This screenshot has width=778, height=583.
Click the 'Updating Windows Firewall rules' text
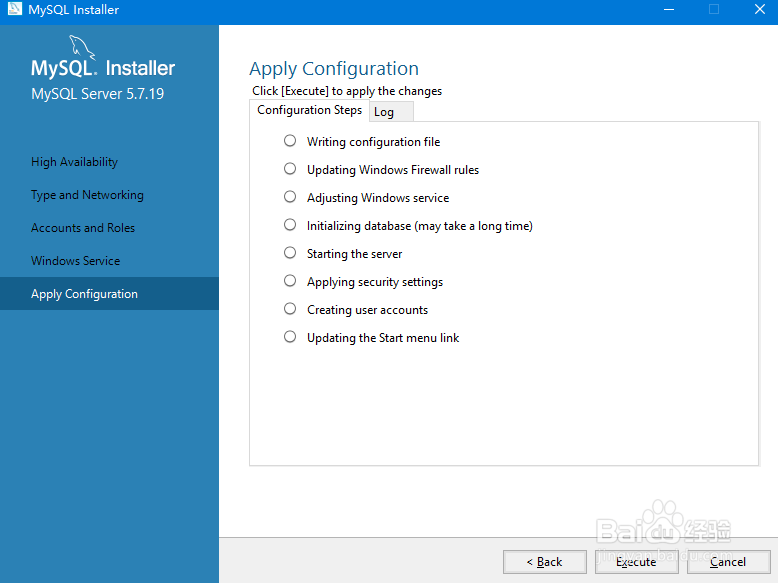393,170
